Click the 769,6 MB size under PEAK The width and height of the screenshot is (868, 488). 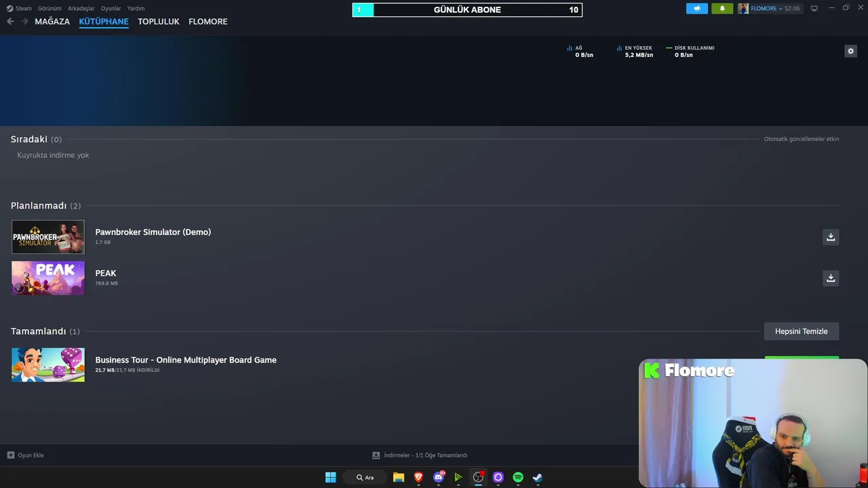[106, 283]
